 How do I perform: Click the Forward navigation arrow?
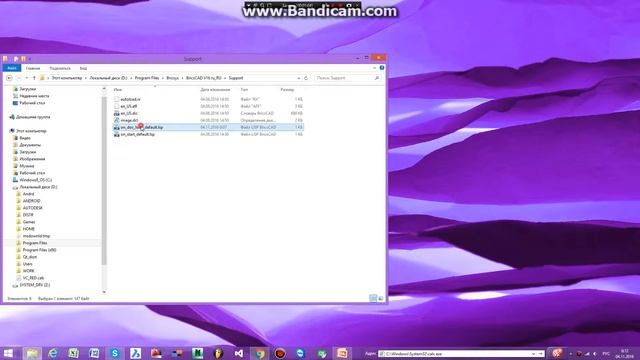pos(18,78)
